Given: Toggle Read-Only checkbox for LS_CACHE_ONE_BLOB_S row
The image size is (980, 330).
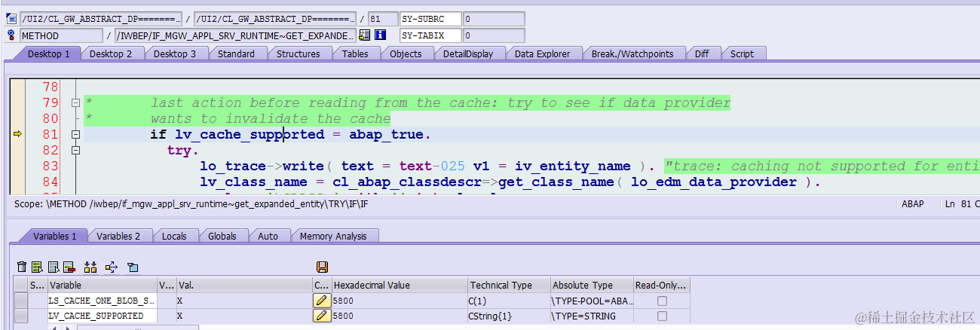Looking at the screenshot, I should pyautogui.click(x=662, y=301).
